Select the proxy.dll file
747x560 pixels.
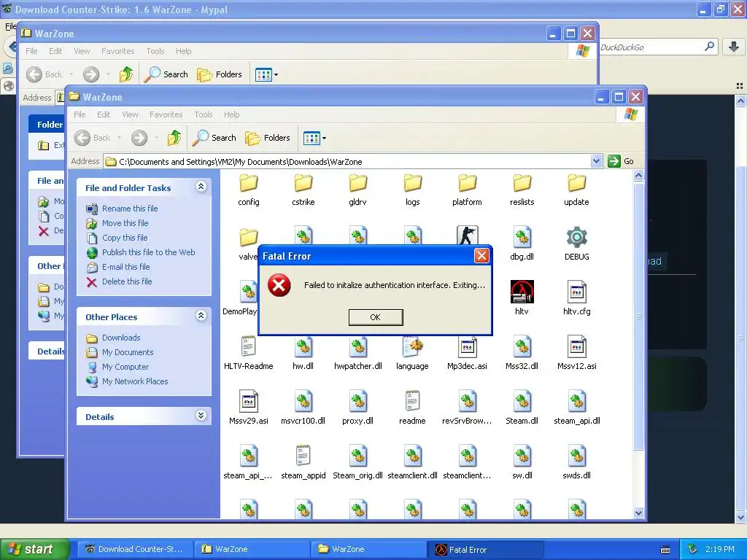[x=357, y=408]
